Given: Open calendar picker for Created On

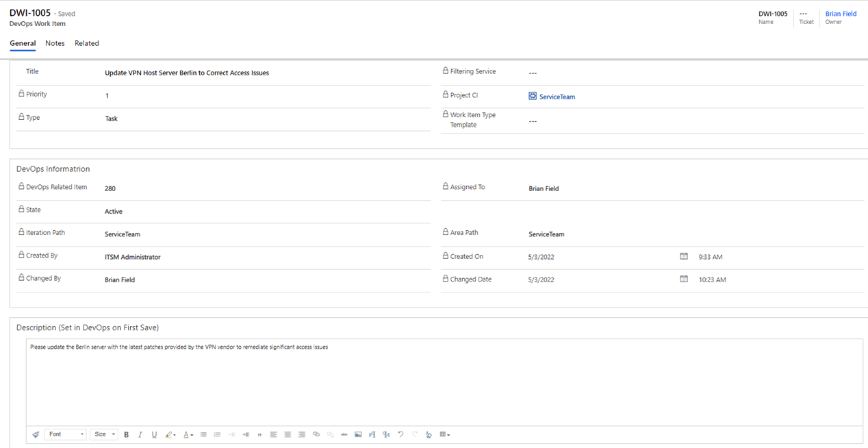Looking at the screenshot, I should point(683,256).
